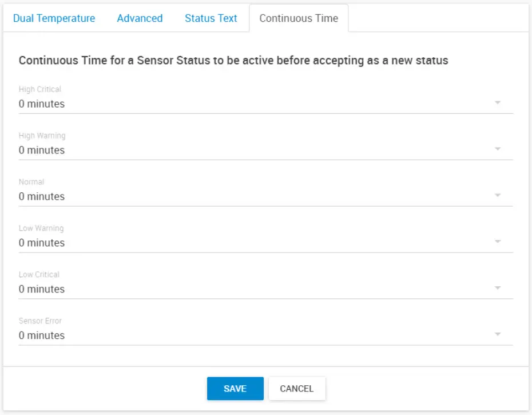Click the Sensor Error field label

pyautogui.click(x=40, y=321)
